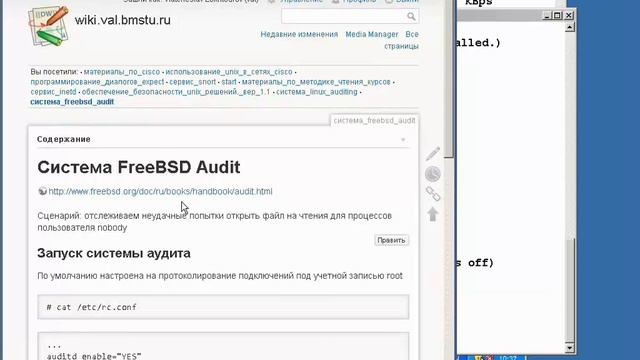The height and width of the screenshot is (360, 640).
Task: Go to программирование_диалогов_expect breadcrumb
Action: pyautogui.click(x=97, y=82)
